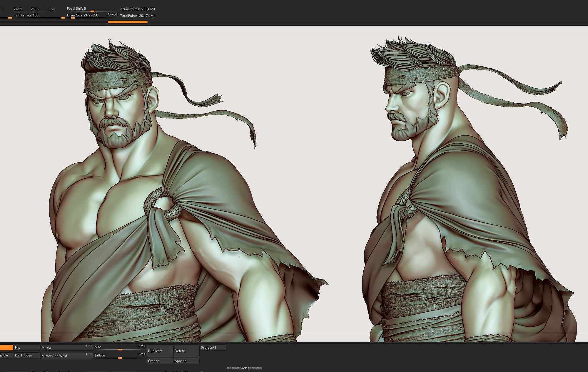Toggle X axis on the Inflate deformation
Image resolution: width=588 pixels, height=372 pixels.
pyautogui.click(x=139, y=354)
